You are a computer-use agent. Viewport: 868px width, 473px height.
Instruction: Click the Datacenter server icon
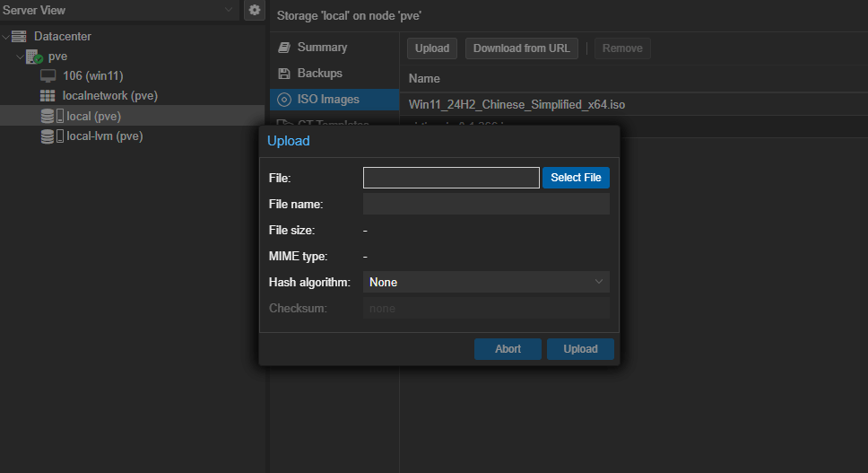19,36
